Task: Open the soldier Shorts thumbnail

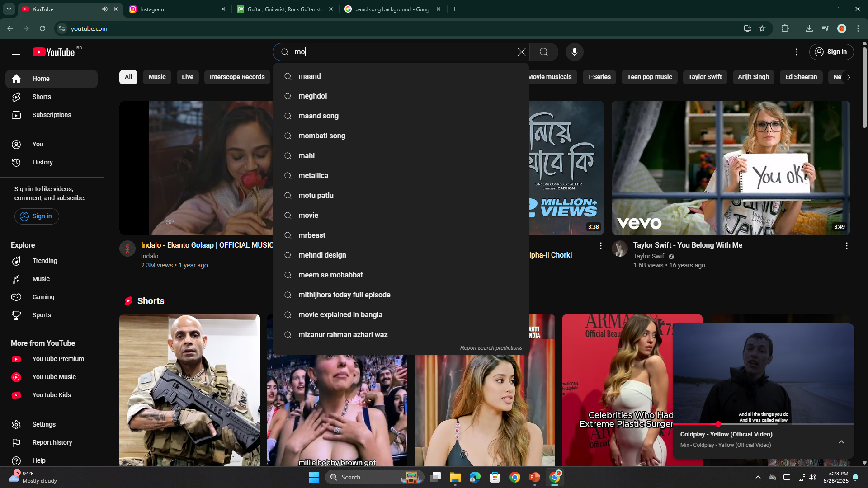Action: [x=189, y=390]
